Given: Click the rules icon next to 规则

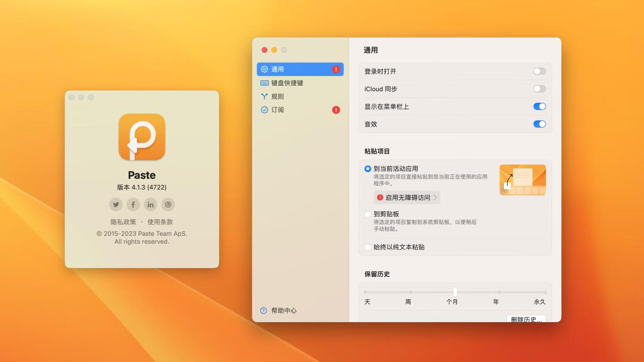Looking at the screenshot, I should (264, 96).
